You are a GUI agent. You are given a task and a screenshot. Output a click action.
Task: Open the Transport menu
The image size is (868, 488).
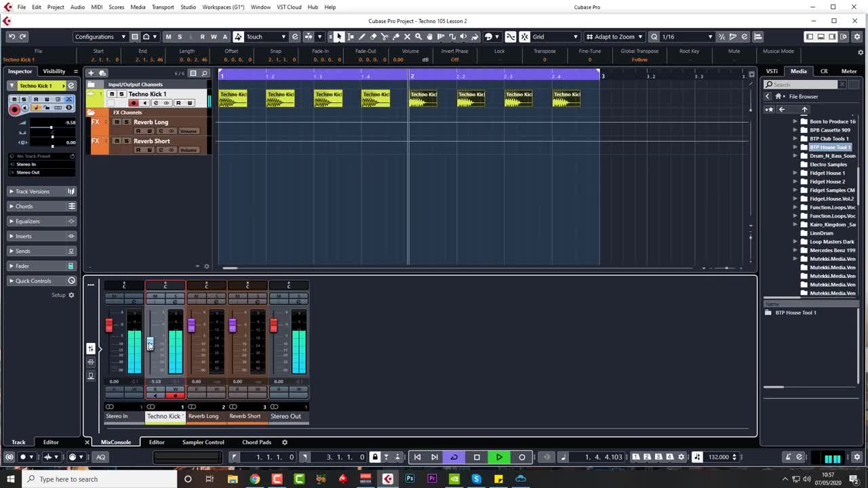point(163,7)
